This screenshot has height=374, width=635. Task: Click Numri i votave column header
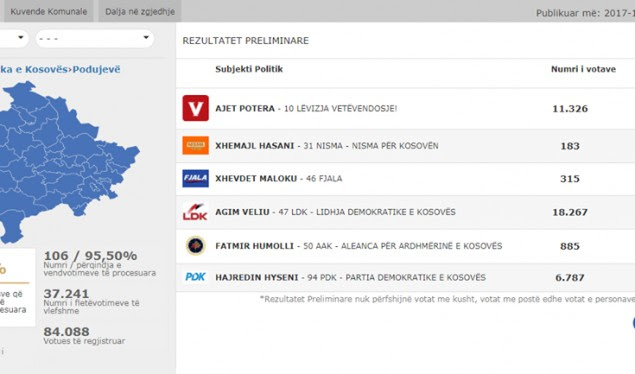583,69
